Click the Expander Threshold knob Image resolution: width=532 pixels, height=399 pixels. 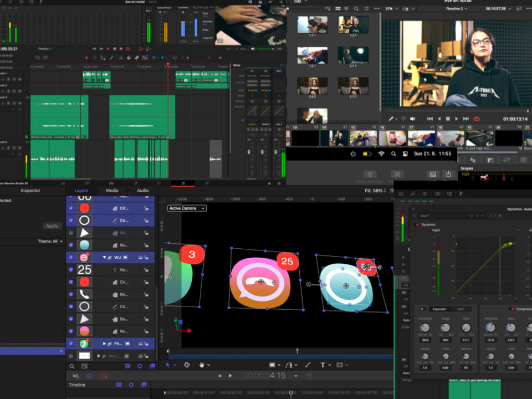click(x=425, y=328)
